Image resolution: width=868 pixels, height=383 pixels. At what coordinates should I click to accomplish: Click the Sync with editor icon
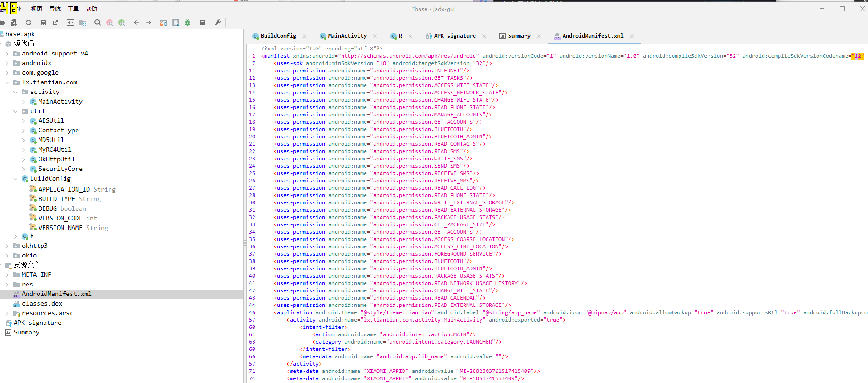(x=71, y=22)
